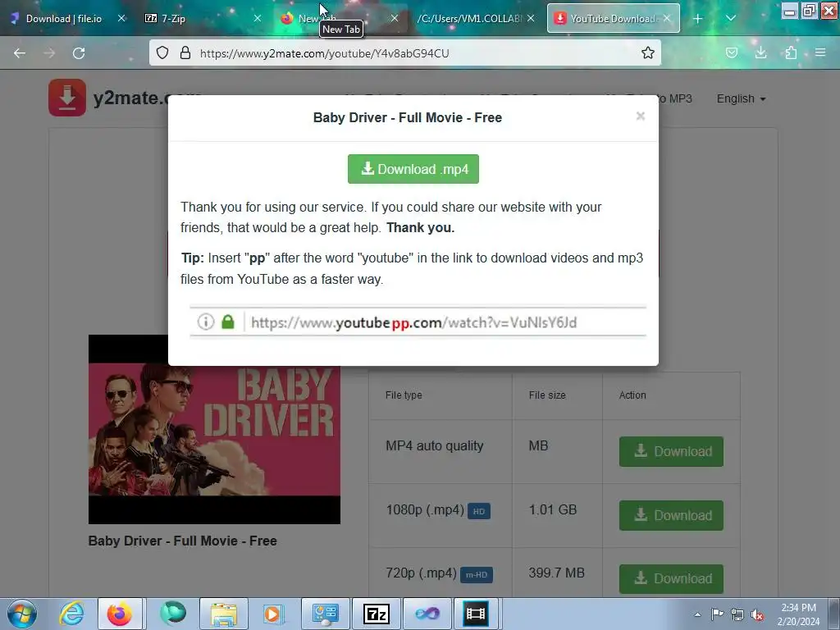Viewport: 840px width, 630px height.
Task: Click the m-HD badge next to 720p
Action: tap(477, 575)
